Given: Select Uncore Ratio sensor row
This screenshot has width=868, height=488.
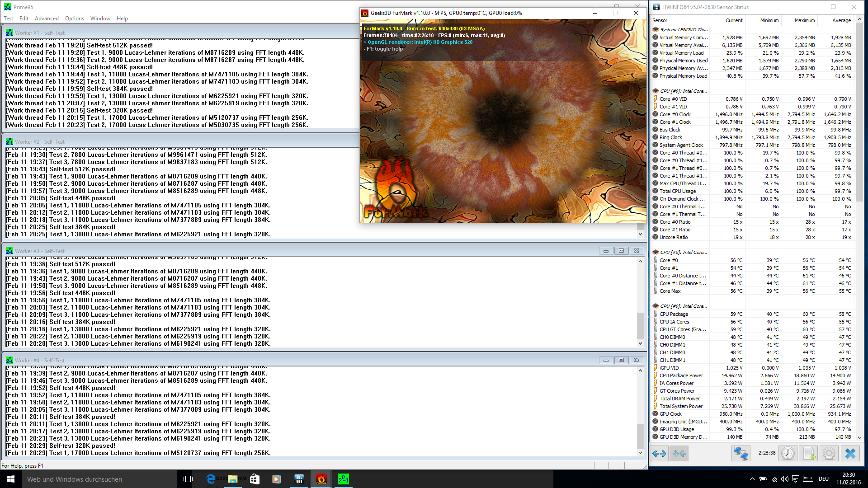Looking at the screenshot, I should 752,237.
